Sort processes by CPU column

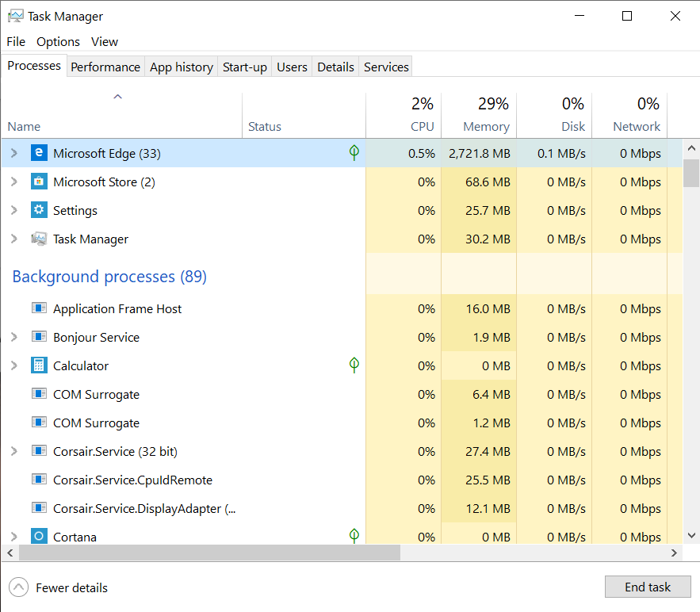pos(404,115)
